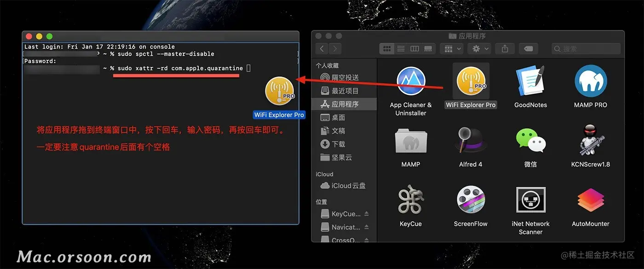Open 坚果云 folder in sidebar

[344, 157]
